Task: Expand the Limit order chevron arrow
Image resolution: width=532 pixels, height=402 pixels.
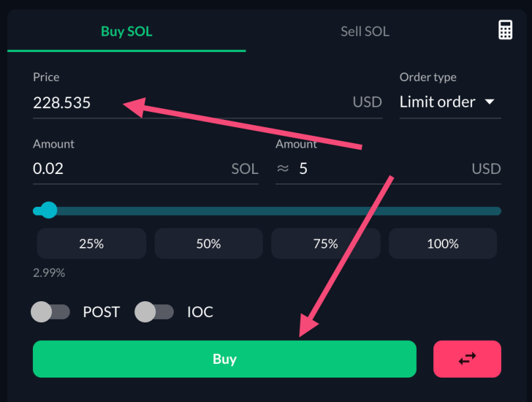Action: (490, 102)
